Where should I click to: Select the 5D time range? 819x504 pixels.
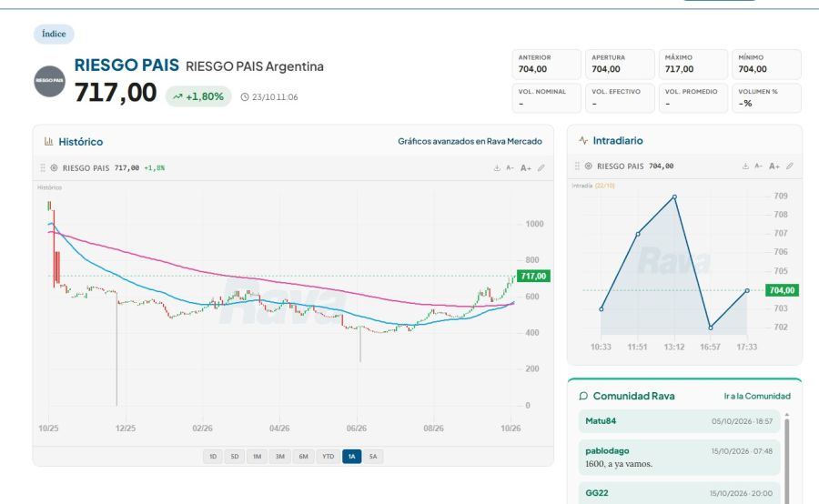tap(235, 457)
